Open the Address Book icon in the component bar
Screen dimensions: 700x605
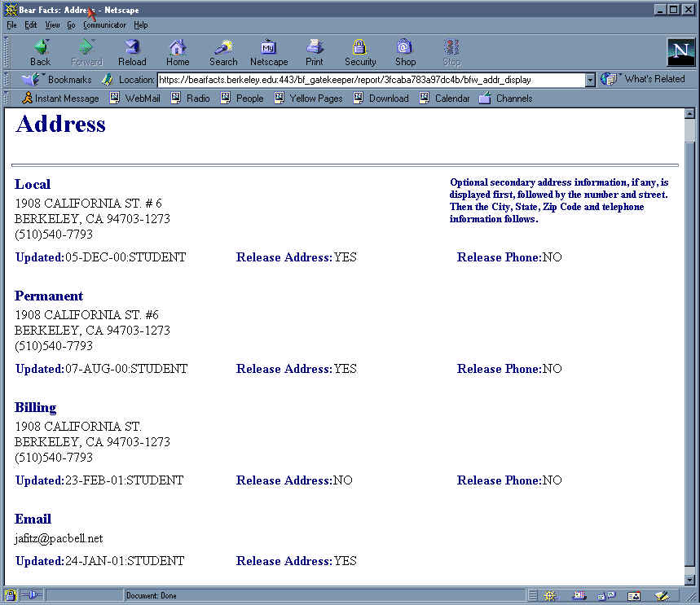coord(634,595)
